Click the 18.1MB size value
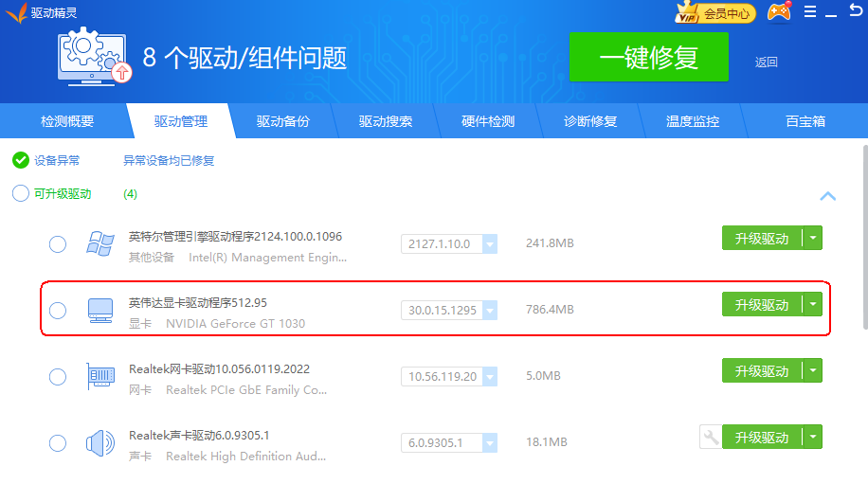Screen dimensions: 868x484 point(547,442)
